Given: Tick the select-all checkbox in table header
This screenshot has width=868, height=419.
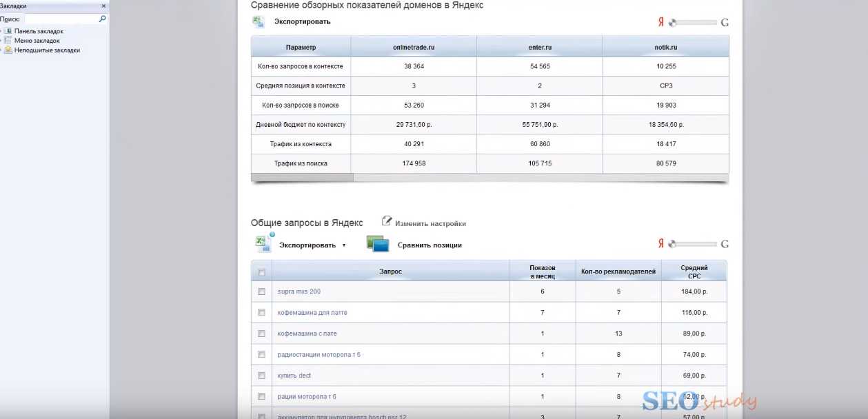Looking at the screenshot, I should (261, 272).
